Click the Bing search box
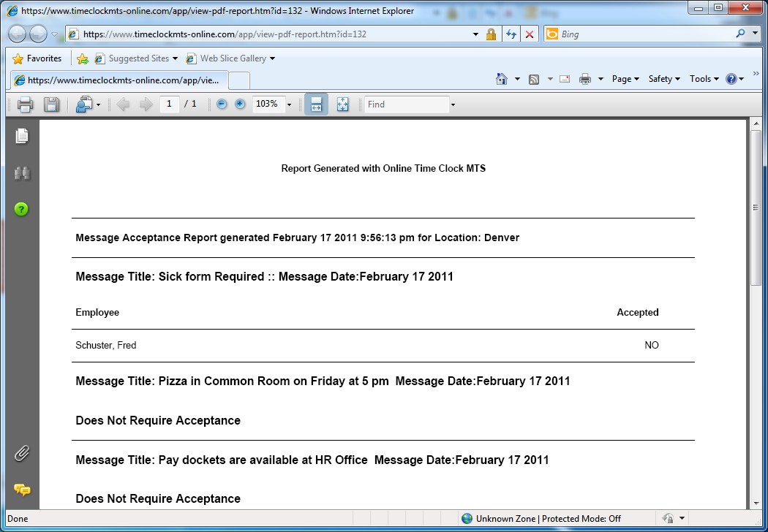768x532 pixels. [x=646, y=34]
